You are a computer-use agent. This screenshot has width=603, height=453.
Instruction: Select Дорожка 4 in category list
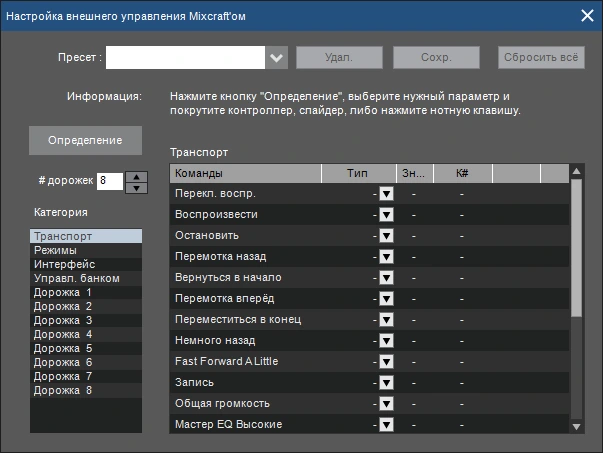86,334
